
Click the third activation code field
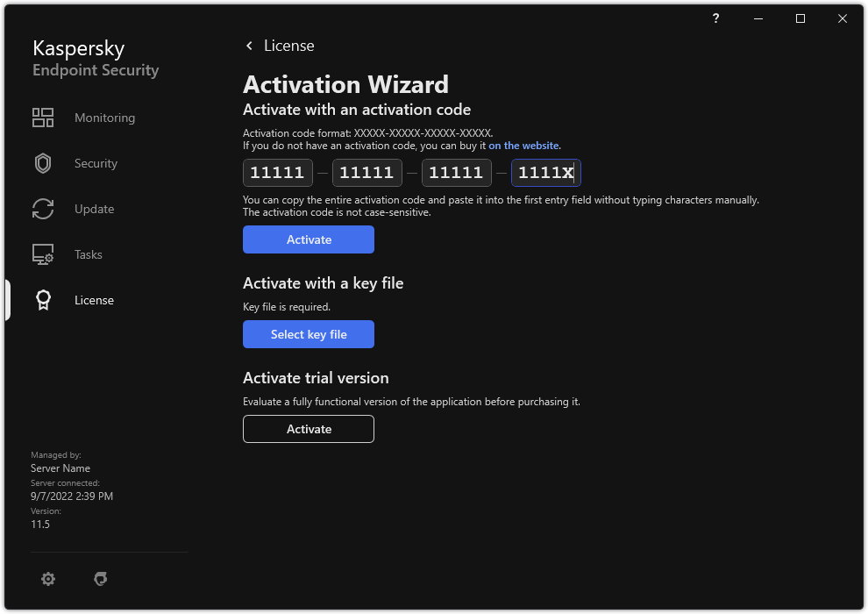pyautogui.click(x=456, y=173)
